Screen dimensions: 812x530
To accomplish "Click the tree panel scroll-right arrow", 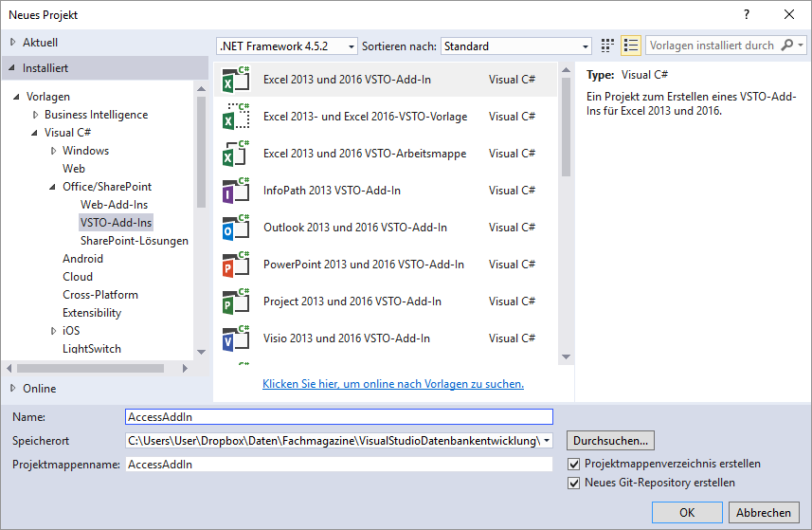I will coord(185,369).
